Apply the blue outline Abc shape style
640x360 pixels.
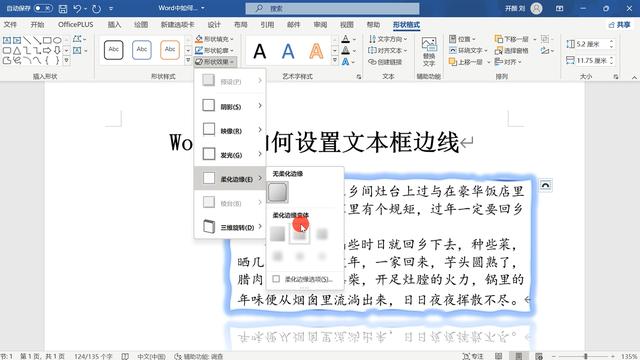tap(142, 50)
